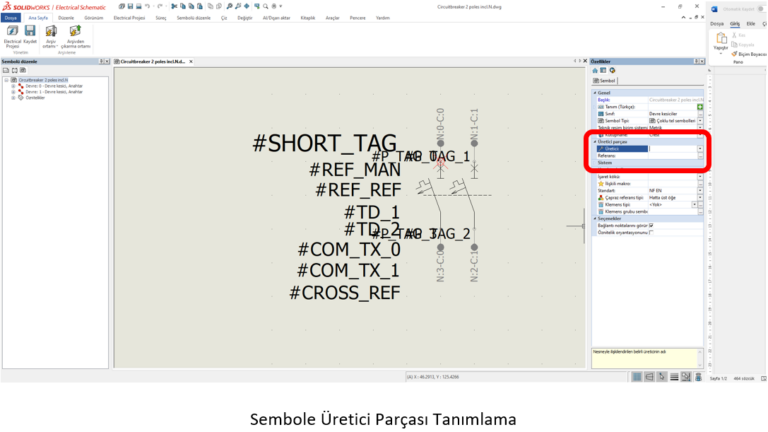Click Arşivden çıkarma ortamı icon

[75, 35]
